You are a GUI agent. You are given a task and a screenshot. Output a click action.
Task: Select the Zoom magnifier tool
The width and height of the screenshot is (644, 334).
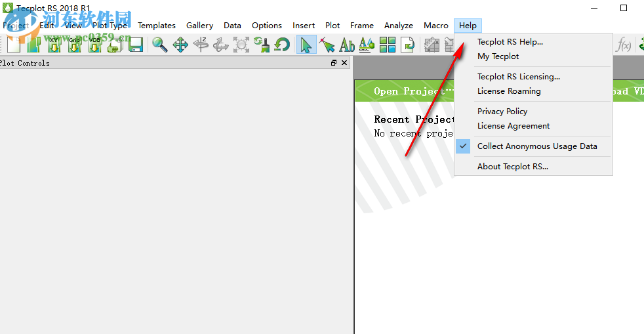[160, 45]
